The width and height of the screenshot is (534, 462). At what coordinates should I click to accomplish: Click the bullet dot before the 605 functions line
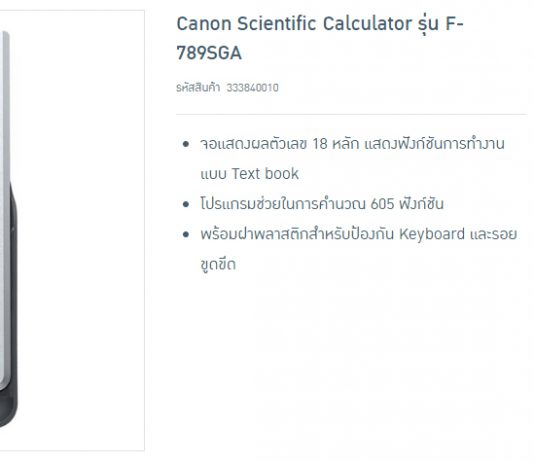click(x=186, y=204)
